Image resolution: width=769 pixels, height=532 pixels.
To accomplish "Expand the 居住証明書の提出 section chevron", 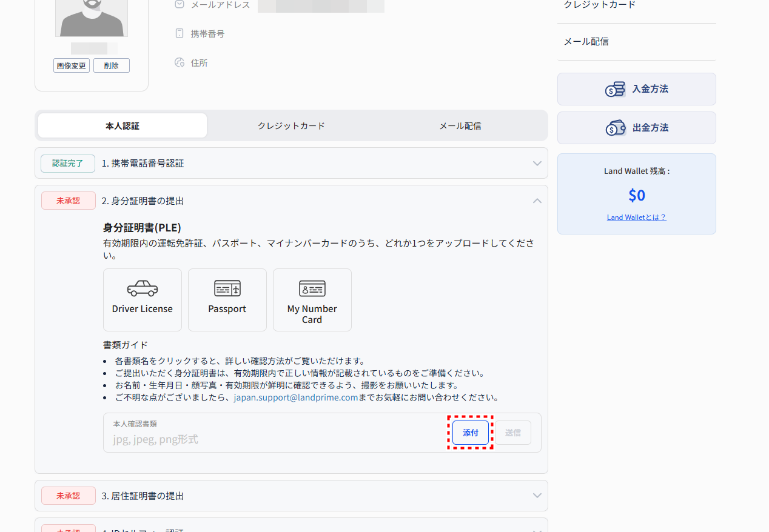I will 537,496.
